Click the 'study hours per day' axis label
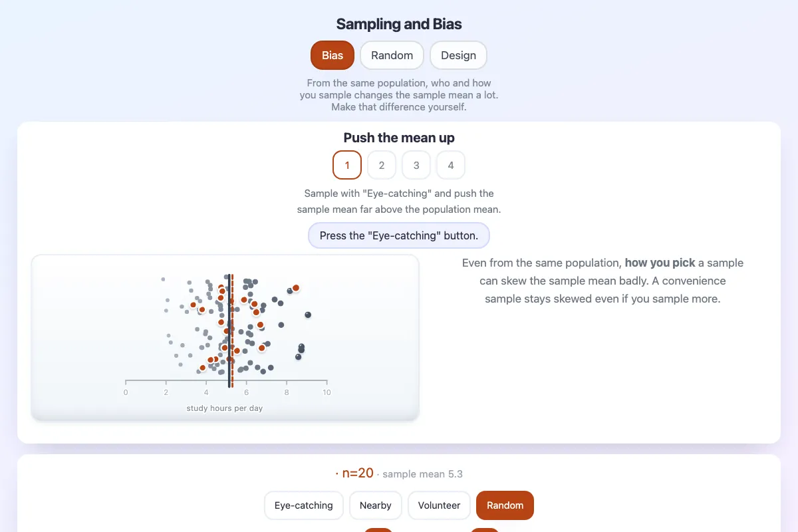Image resolution: width=798 pixels, height=532 pixels. (225, 408)
